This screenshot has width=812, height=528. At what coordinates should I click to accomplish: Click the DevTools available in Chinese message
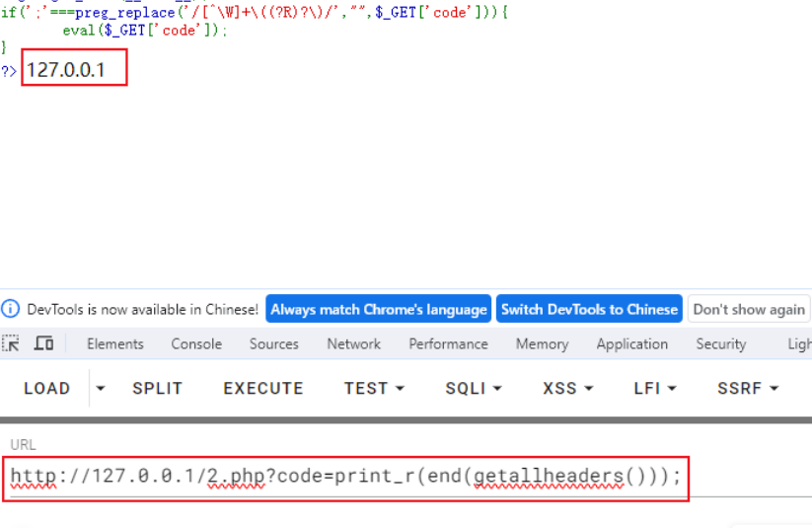[142, 309]
